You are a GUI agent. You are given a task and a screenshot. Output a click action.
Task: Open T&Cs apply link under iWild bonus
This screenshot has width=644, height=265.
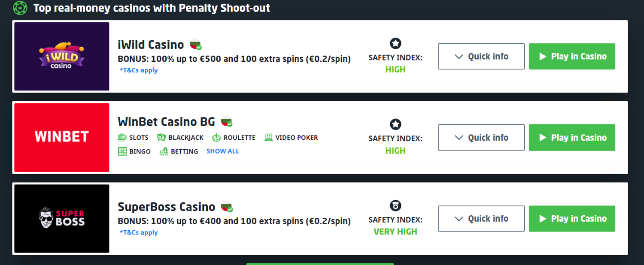click(139, 70)
